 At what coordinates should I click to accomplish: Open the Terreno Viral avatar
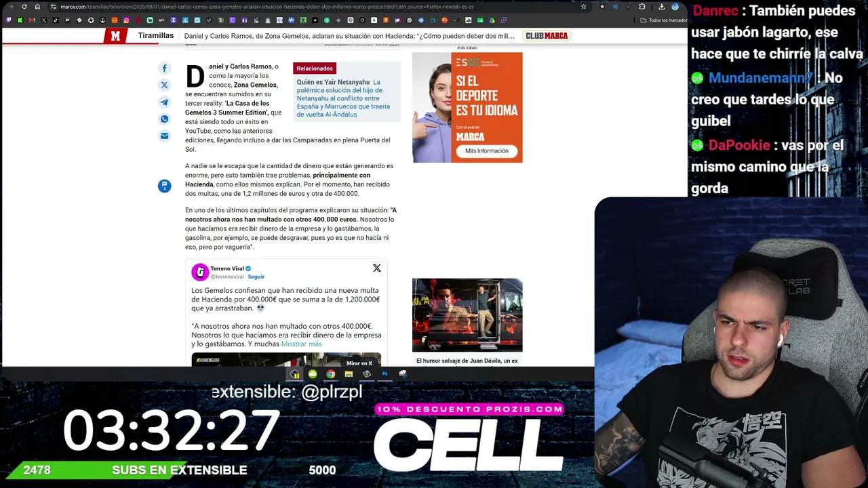coord(200,272)
